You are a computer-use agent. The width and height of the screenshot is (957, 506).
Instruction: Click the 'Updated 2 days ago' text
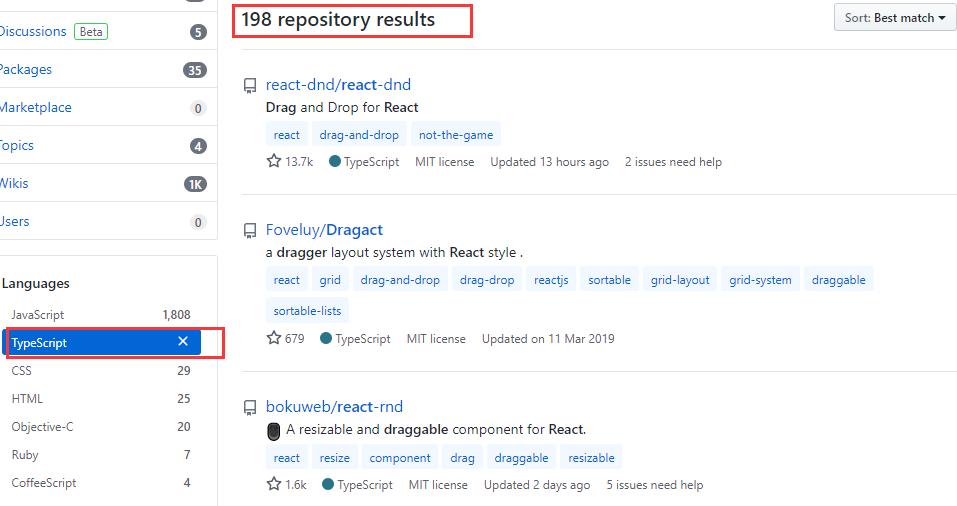pos(537,485)
